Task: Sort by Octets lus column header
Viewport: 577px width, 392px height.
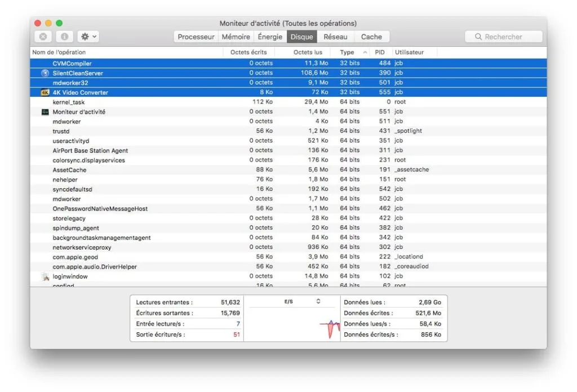Action: 303,52
